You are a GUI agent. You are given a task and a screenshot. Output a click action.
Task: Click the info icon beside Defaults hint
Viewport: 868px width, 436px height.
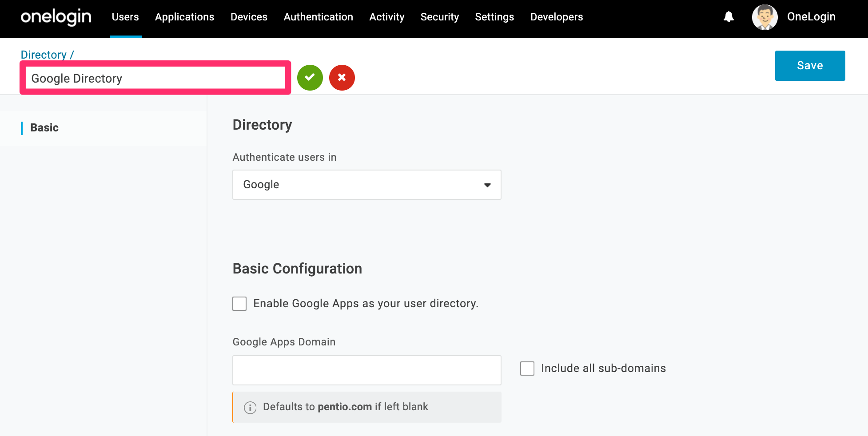point(250,408)
